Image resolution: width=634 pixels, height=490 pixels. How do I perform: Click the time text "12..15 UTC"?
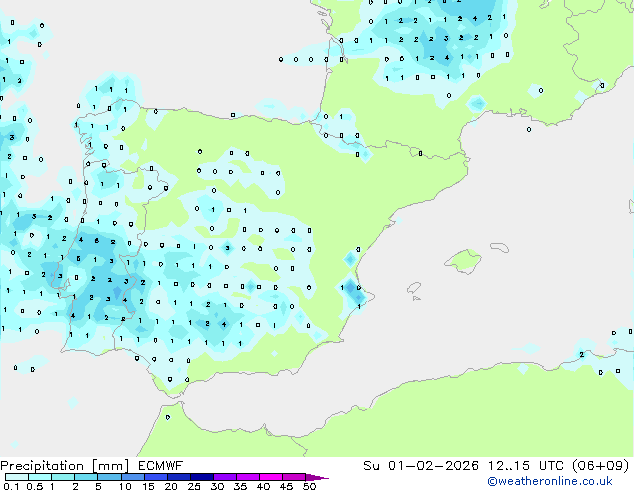click(525, 466)
